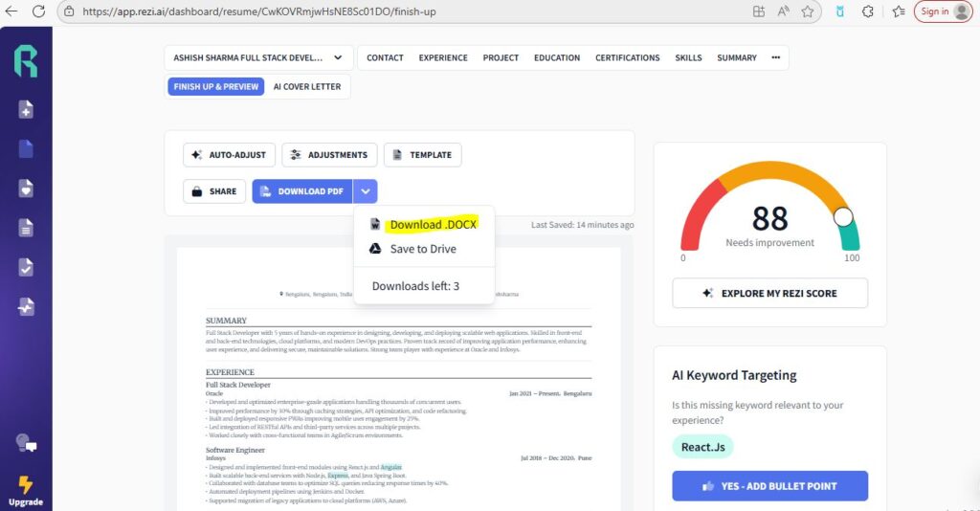Click the Rezi logo in the sidebar

click(x=26, y=60)
